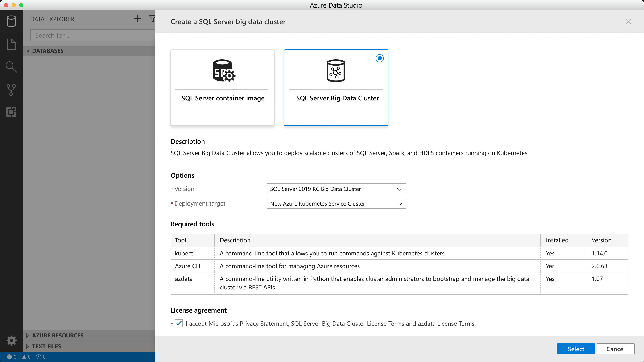Viewport: 644px width, 362px height.
Task: Cancel the big data cluster creation
Action: click(616, 349)
